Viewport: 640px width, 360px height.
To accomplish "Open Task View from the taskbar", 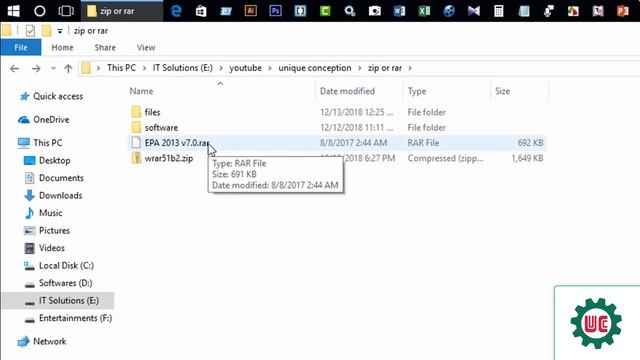I will (x=66, y=11).
